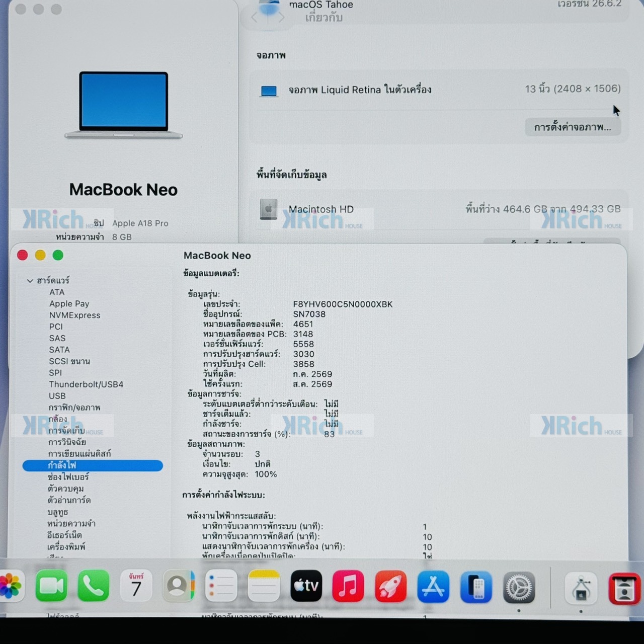This screenshot has width=644, height=644.
Task: Select SCSI ขนาน in sidebar
Action: (69, 361)
